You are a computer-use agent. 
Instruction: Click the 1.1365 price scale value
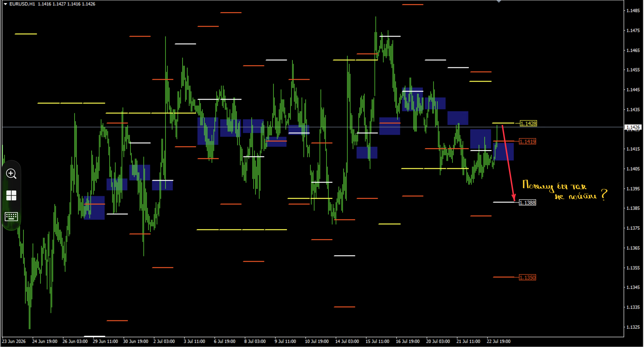click(633, 248)
